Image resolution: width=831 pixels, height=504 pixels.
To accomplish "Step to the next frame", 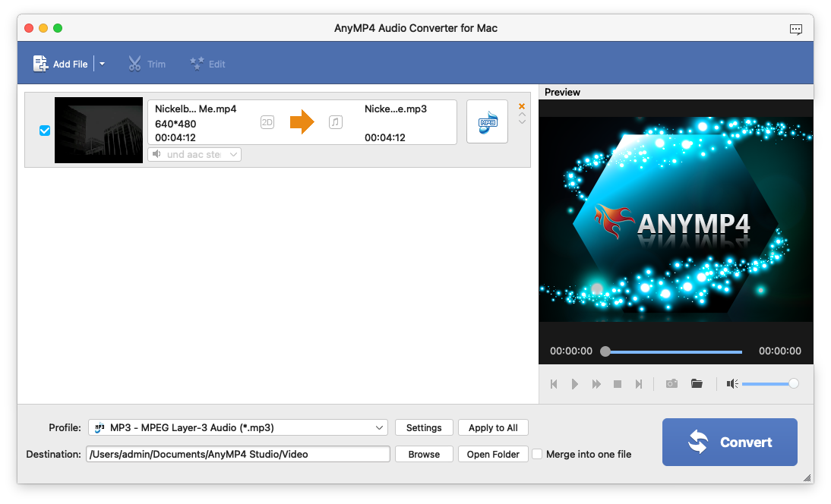I will [639, 384].
